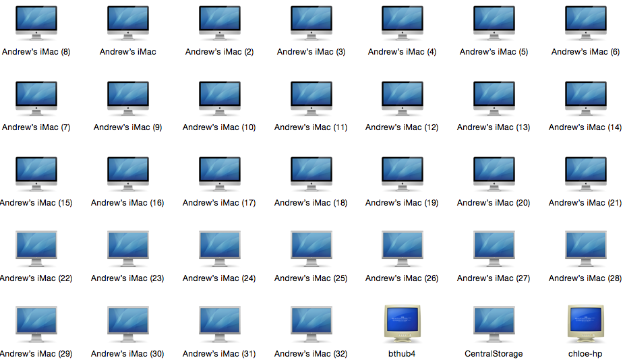
Task: Click the "Andrew's iMac (14)" name label
Action: 585,127
